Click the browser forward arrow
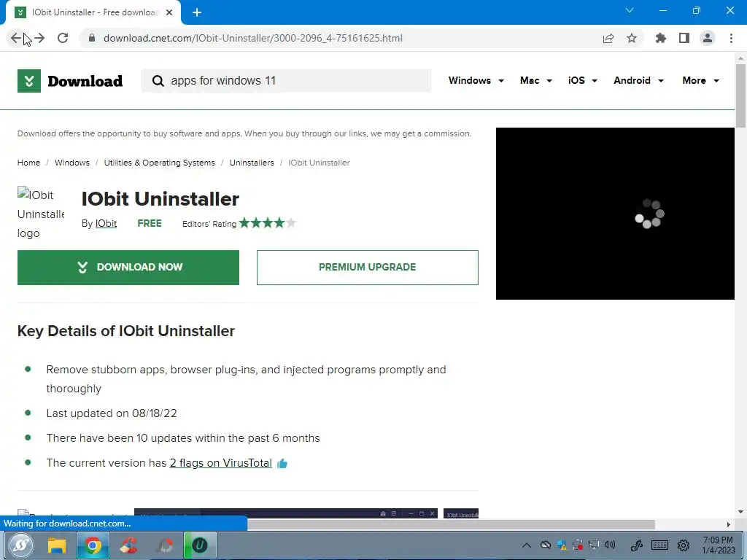Image resolution: width=747 pixels, height=560 pixels. 39,38
